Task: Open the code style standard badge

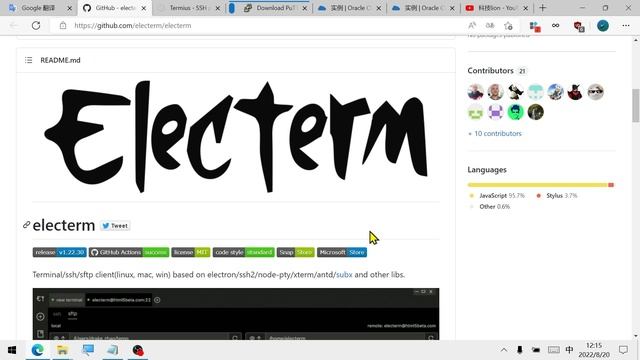Action: click(244, 252)
